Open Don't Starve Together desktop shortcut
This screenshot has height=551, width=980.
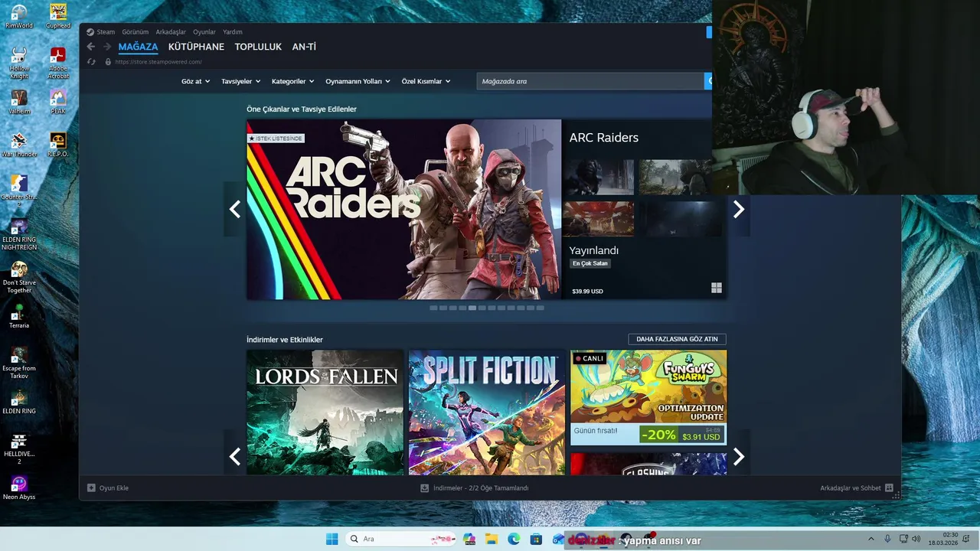[19, 277]
